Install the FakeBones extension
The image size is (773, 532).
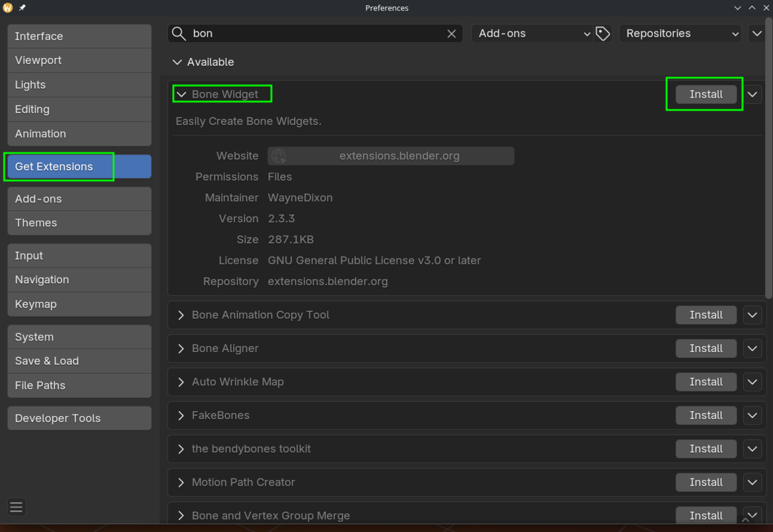(x=706, y=415)
